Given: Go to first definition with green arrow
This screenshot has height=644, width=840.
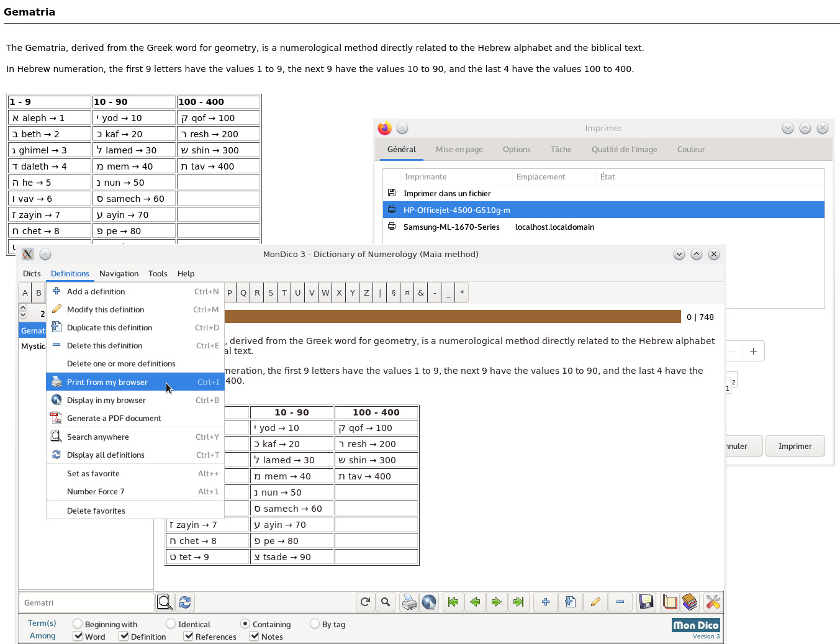Looking at the screenshot, I should click(453, 602).
